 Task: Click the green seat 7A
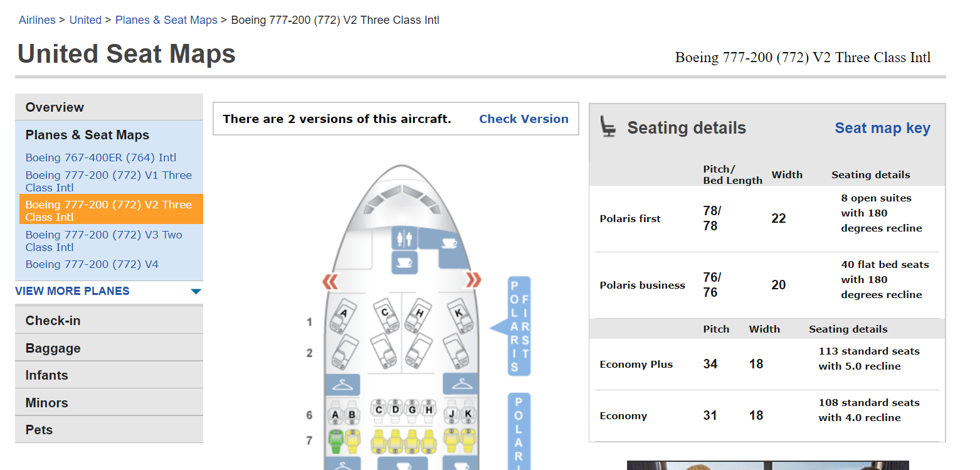click(x=335, y=441)
